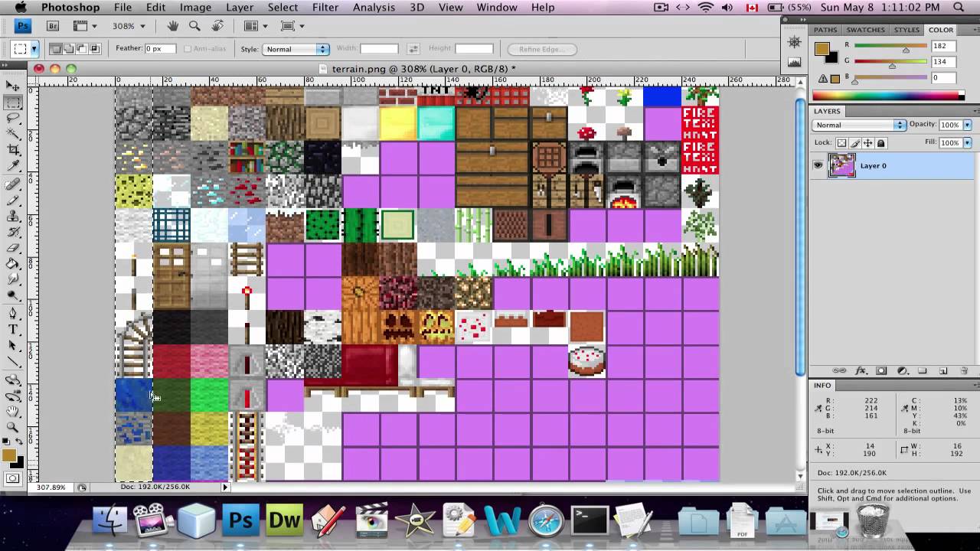Toggle lock transparent pixels
This screenshot has width=980, height=551.
pos(841,143)
